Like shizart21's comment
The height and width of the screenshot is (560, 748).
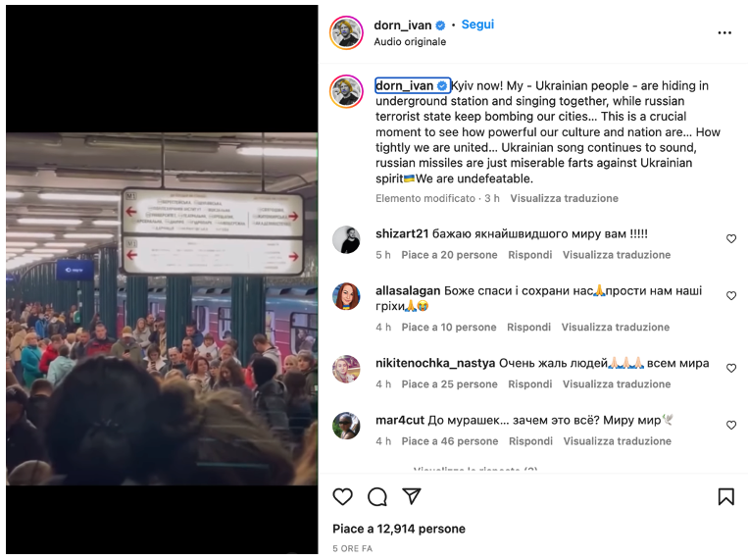tap(731, 238)
